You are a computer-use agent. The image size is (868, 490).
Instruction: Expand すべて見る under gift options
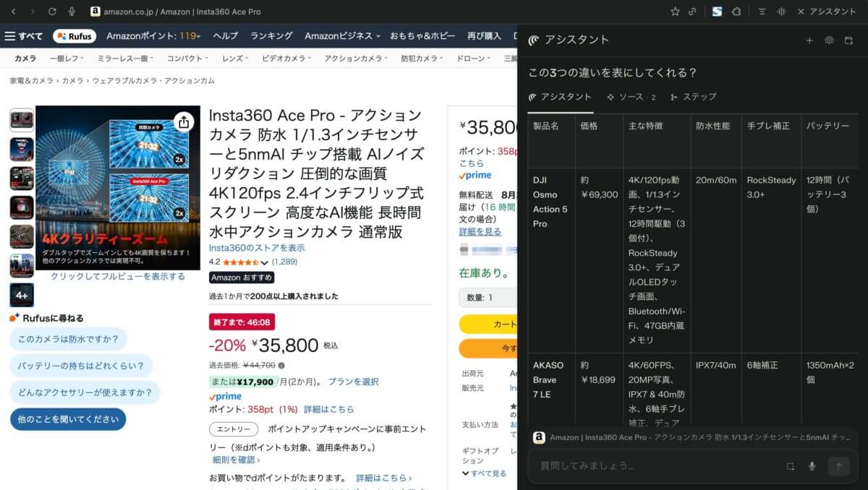coord(484,473)
